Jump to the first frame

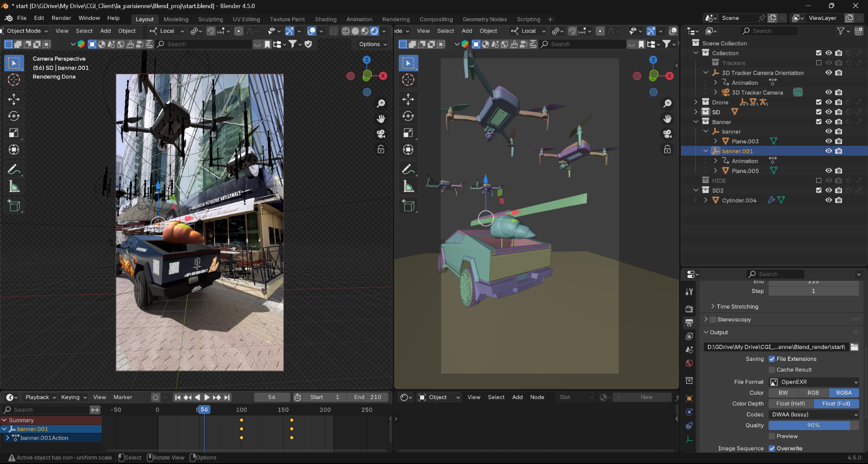178,397
